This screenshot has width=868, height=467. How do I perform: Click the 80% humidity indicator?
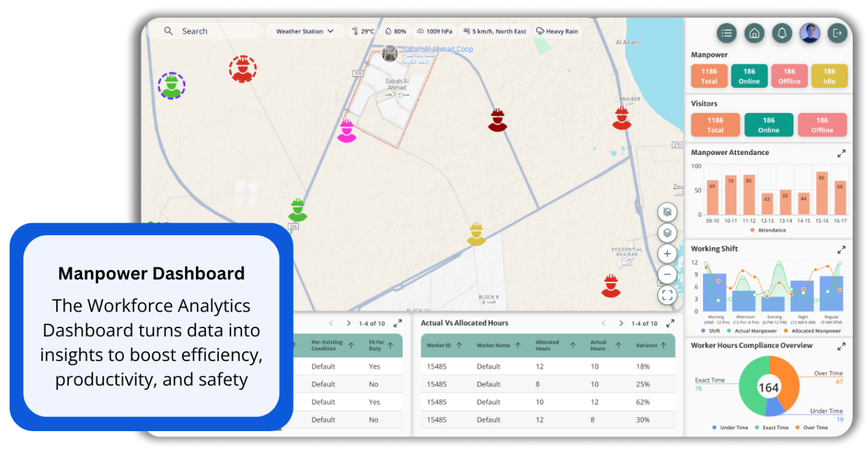pyautogui.click(x=396, y=31)
